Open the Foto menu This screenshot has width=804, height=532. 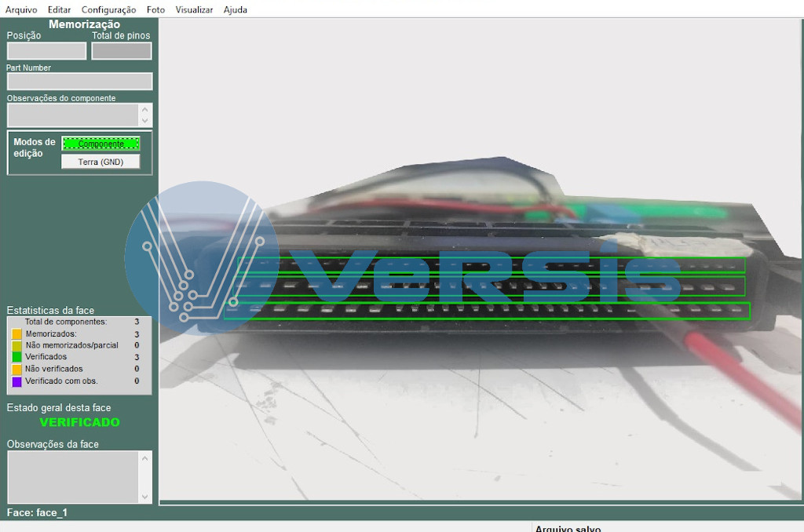point(156,9)
